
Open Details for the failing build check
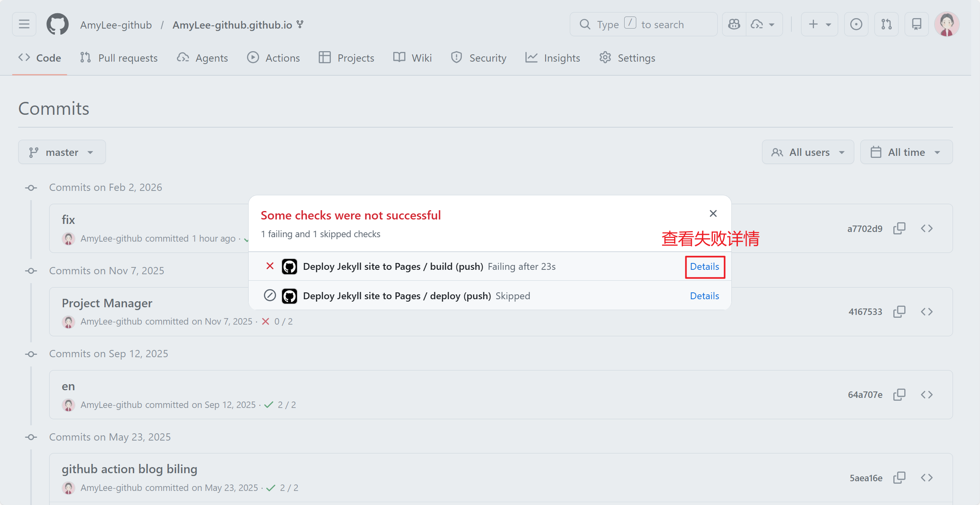(x=704, y=267)
